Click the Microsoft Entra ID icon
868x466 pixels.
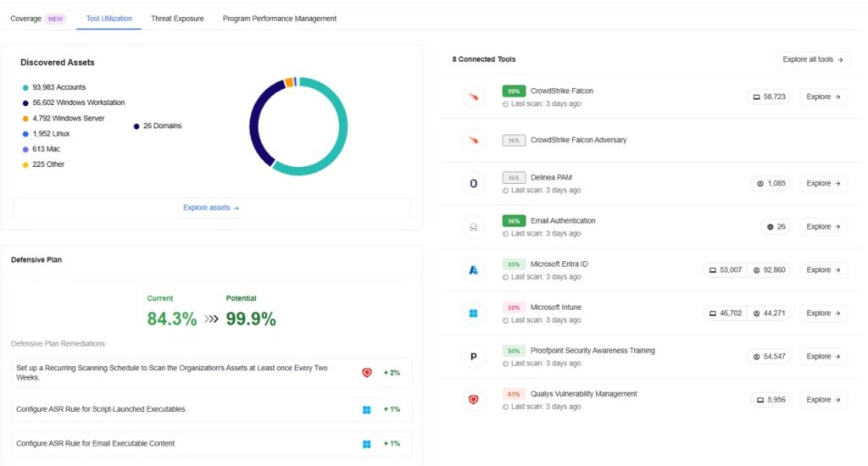click(473, 269)
